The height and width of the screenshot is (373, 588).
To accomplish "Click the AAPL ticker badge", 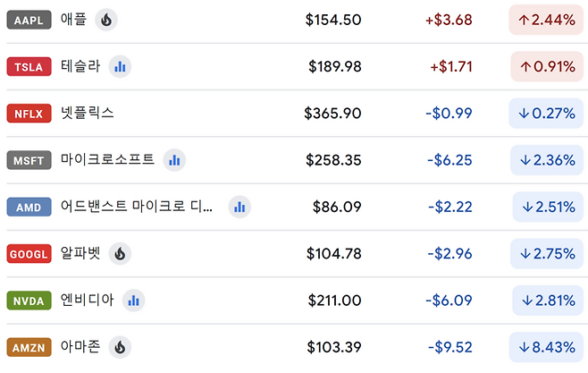I will [x=29, y=20].
